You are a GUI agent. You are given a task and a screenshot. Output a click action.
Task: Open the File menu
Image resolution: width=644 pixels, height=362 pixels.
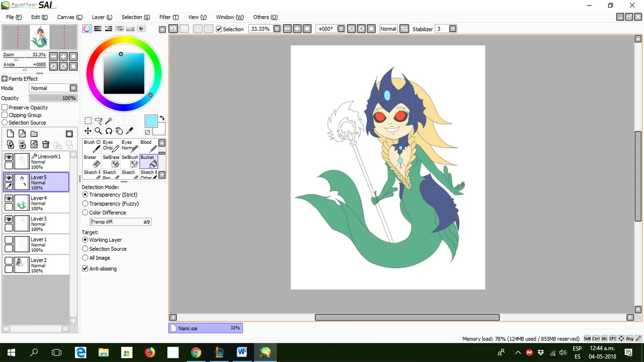[14, 17]
